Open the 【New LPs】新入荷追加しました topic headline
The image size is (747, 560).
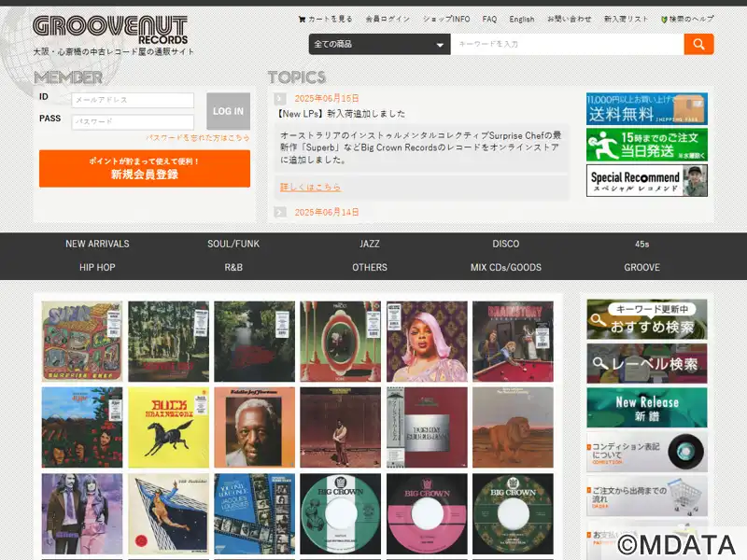341,114
